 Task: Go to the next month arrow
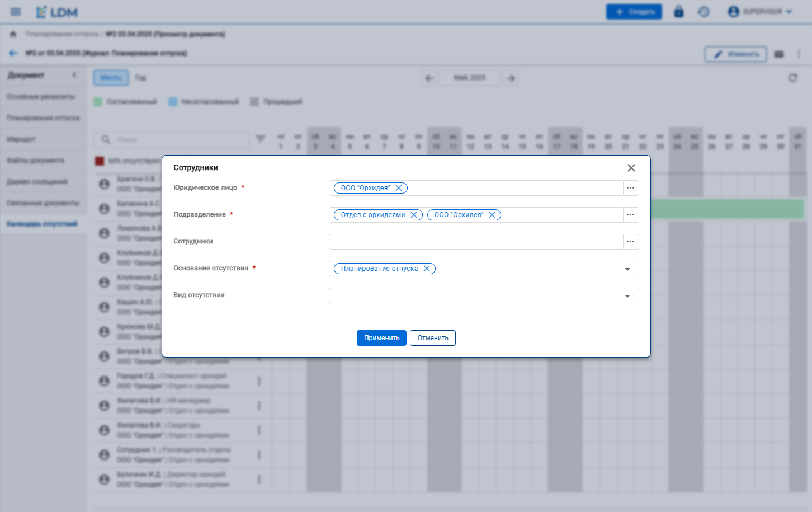(x=511, y=78)
